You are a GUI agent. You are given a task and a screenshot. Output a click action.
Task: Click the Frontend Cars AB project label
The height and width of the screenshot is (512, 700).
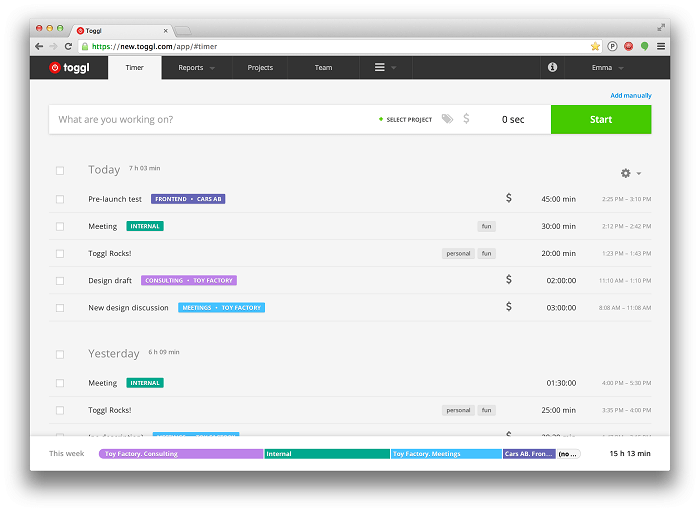point(188,199)
